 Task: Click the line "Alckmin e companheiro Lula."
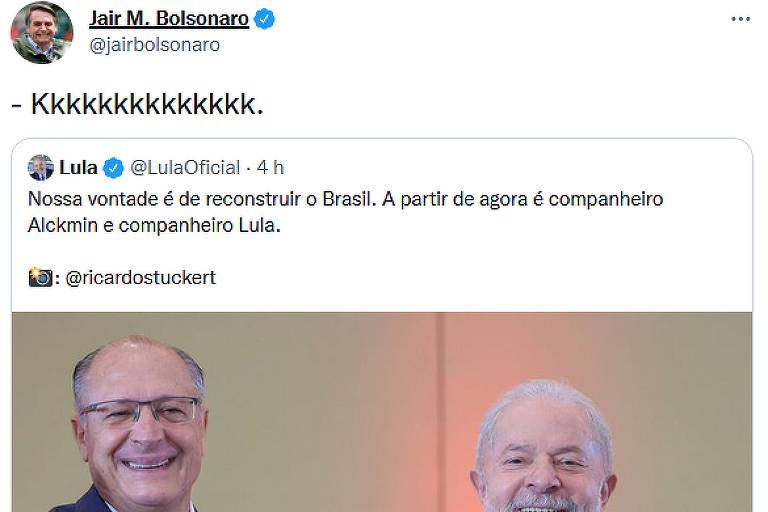coord(154,225)
